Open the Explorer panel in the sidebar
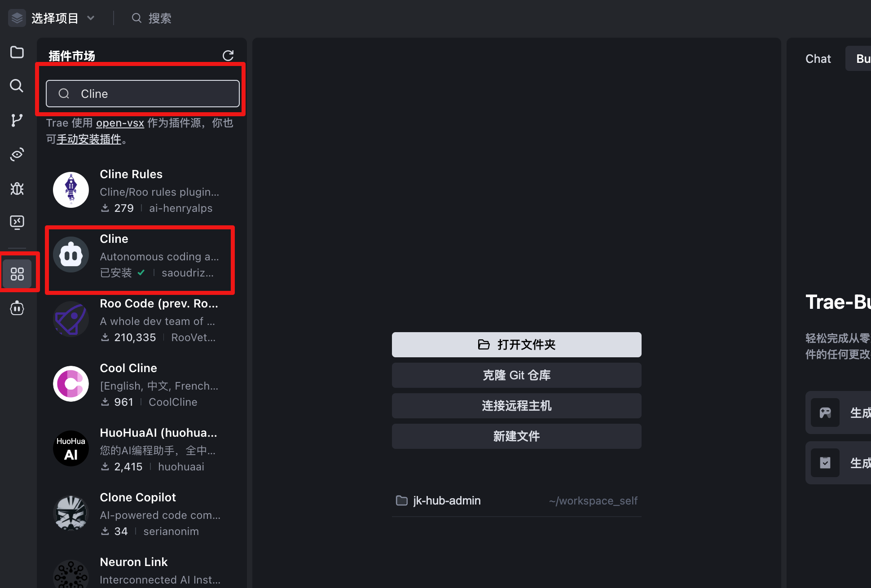 tap(17, 52)
